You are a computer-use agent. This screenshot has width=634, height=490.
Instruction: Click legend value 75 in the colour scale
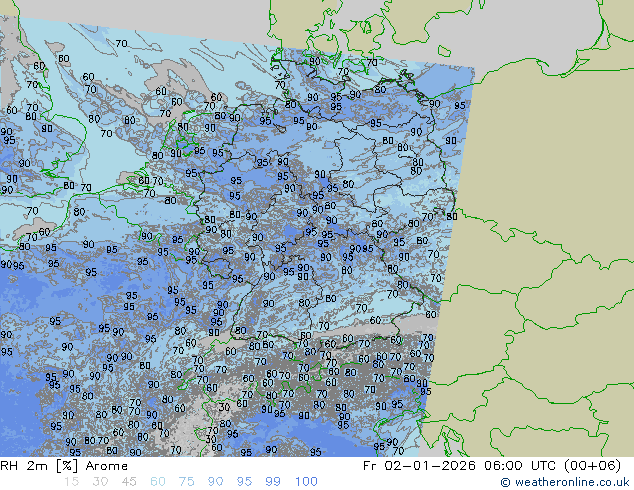[x=186, y=482]
